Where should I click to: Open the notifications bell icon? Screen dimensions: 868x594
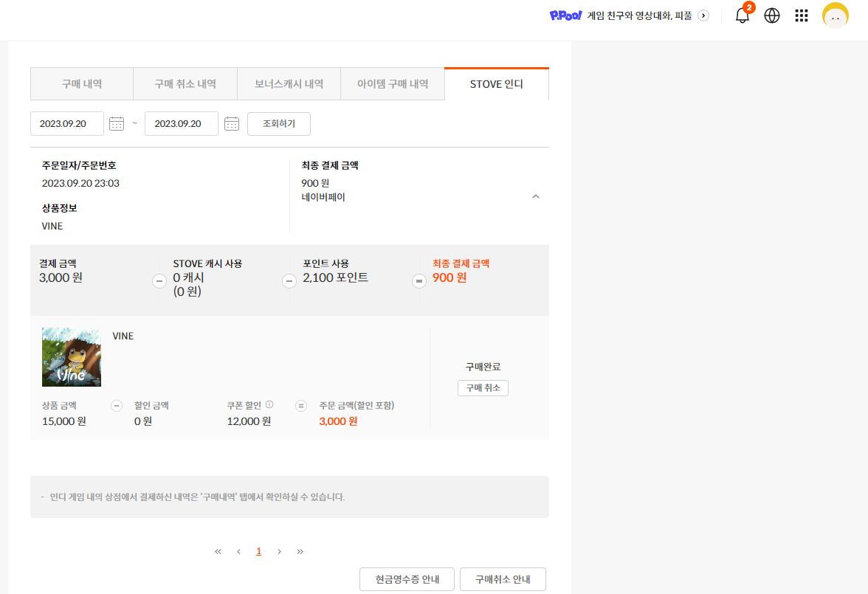click(x=743, y=16)
